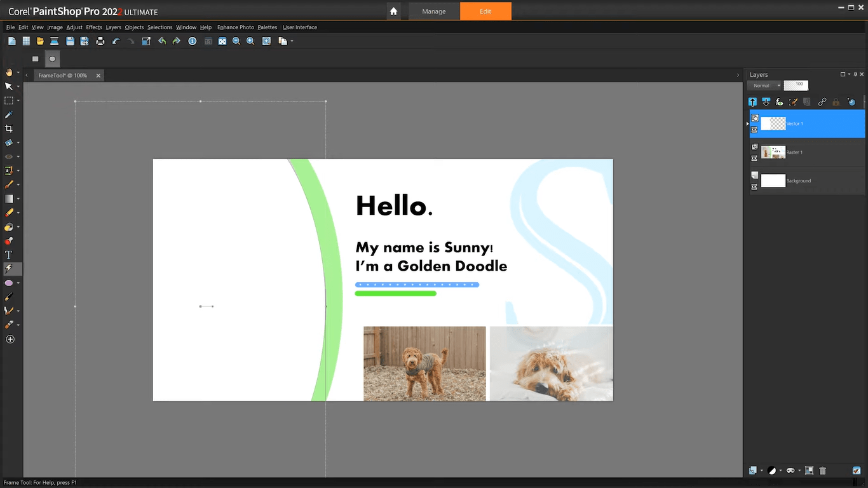Select the Vector 1 layer row
868x488 pixels.
pyautogui.click(x=807, y=124)
